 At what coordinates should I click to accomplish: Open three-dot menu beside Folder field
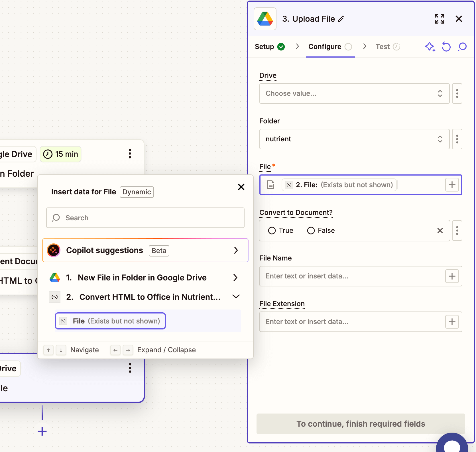click(x=457, y=139)
